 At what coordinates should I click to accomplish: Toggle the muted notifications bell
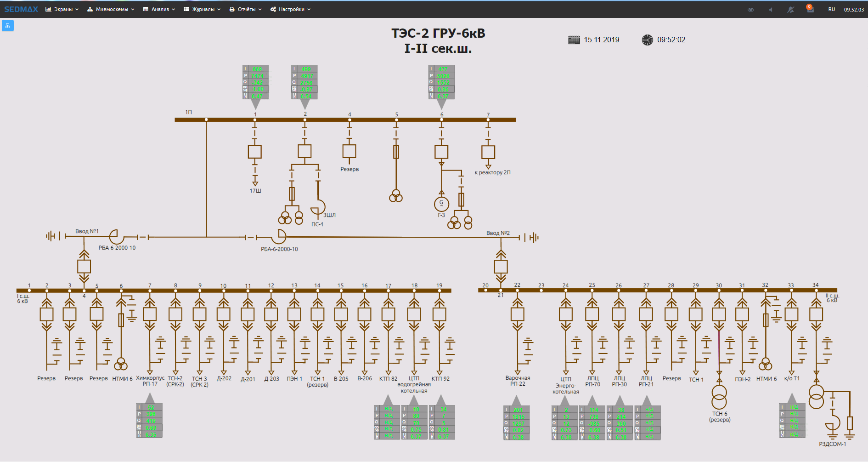pyautogui.click(x=790, y=10)
